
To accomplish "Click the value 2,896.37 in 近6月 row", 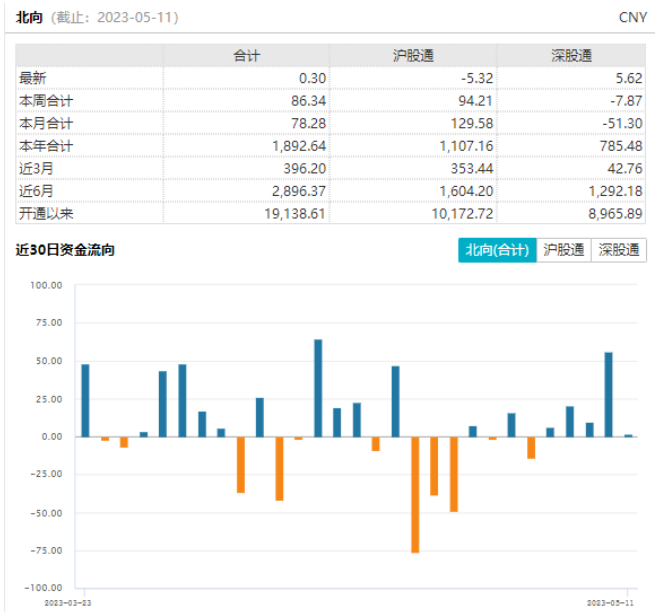I will tap(299, 191).
